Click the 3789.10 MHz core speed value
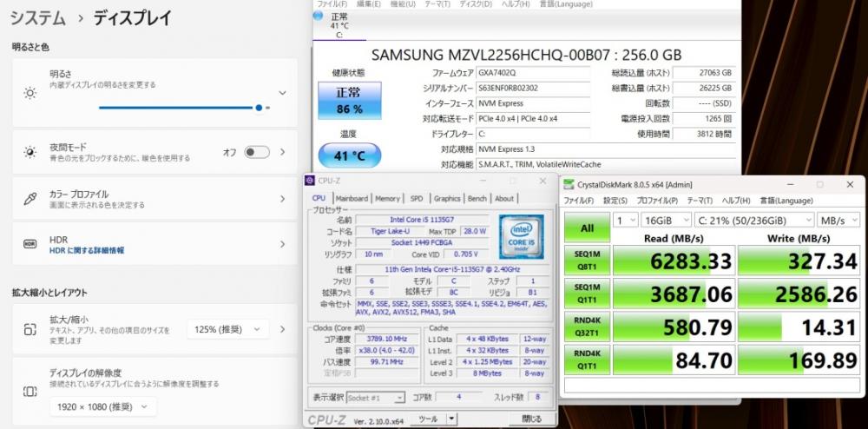Image resolution: width=868 pixels, height=429 pixels. pos(385,339)
